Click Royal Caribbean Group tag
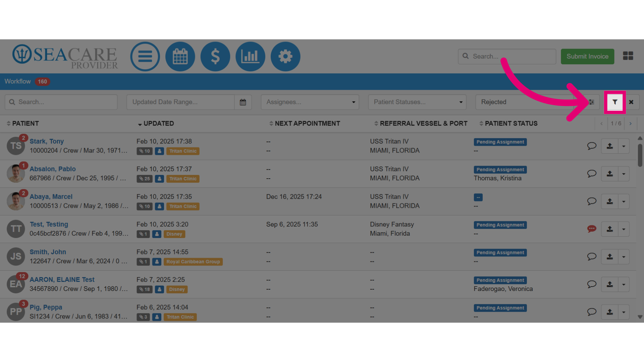This screenshot has height=362, width=644. click(x=193, y=262)
